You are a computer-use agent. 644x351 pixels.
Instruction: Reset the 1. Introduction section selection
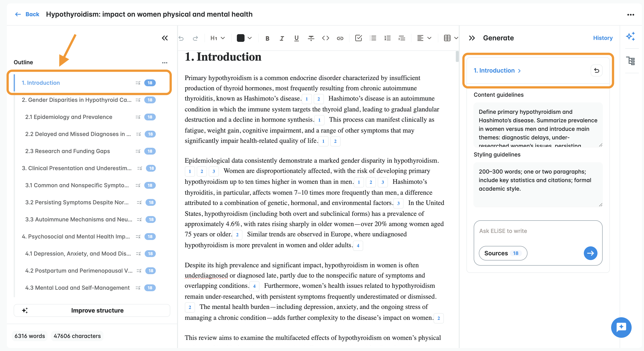point(596,70)
